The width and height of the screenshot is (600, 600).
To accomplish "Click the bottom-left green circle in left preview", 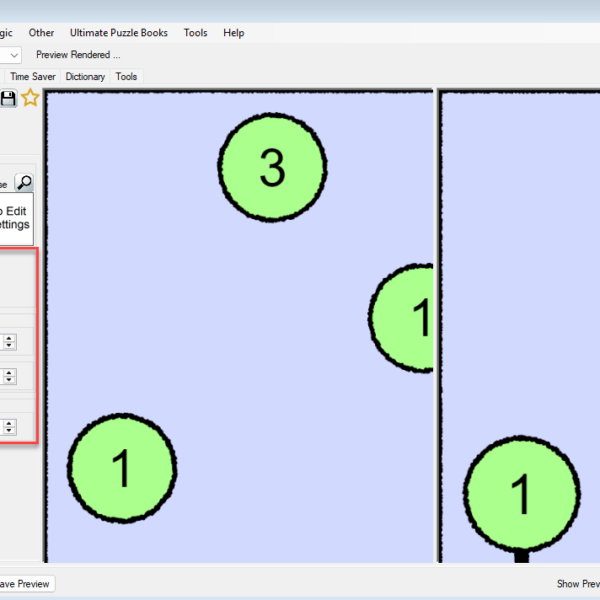I will [122, 467].
